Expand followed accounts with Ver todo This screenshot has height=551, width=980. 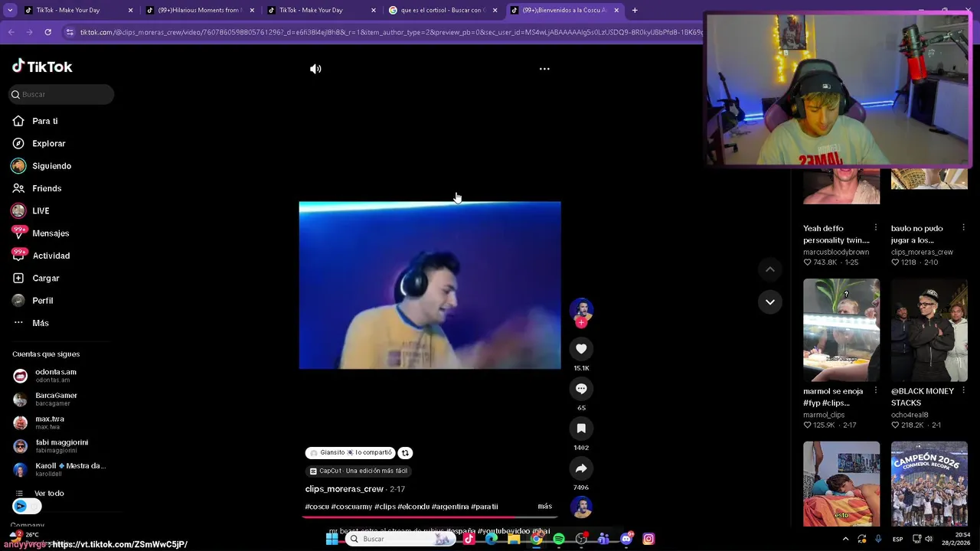pyautogui.click(x=49, y=494)
